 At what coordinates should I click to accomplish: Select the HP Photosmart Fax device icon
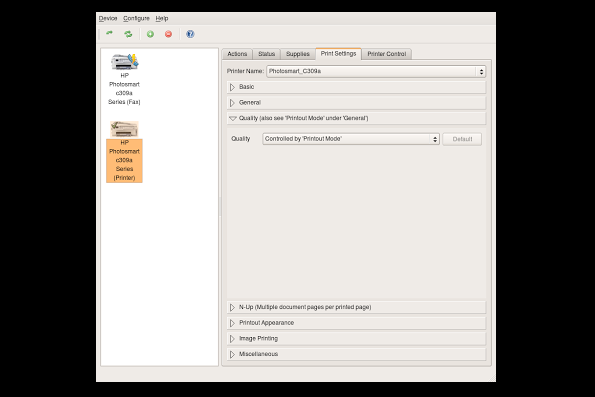(124, 61)
